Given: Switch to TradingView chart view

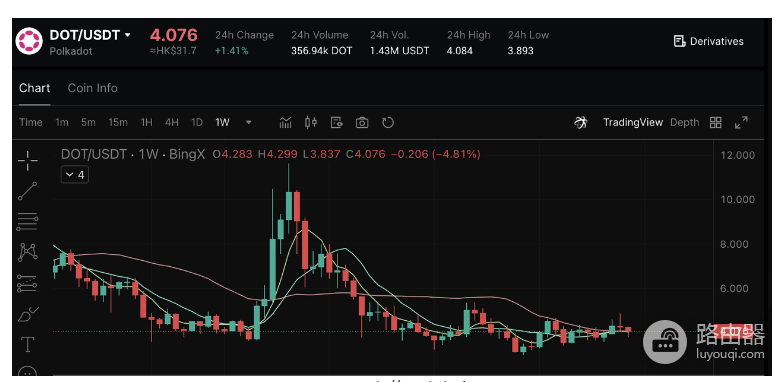Looking at the screenshot, I should (x=633, y=122).
